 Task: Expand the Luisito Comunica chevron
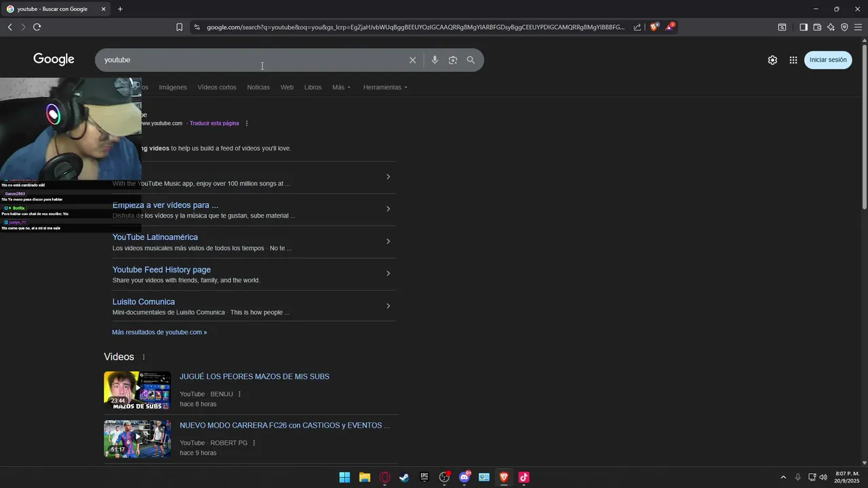point(388,306)
